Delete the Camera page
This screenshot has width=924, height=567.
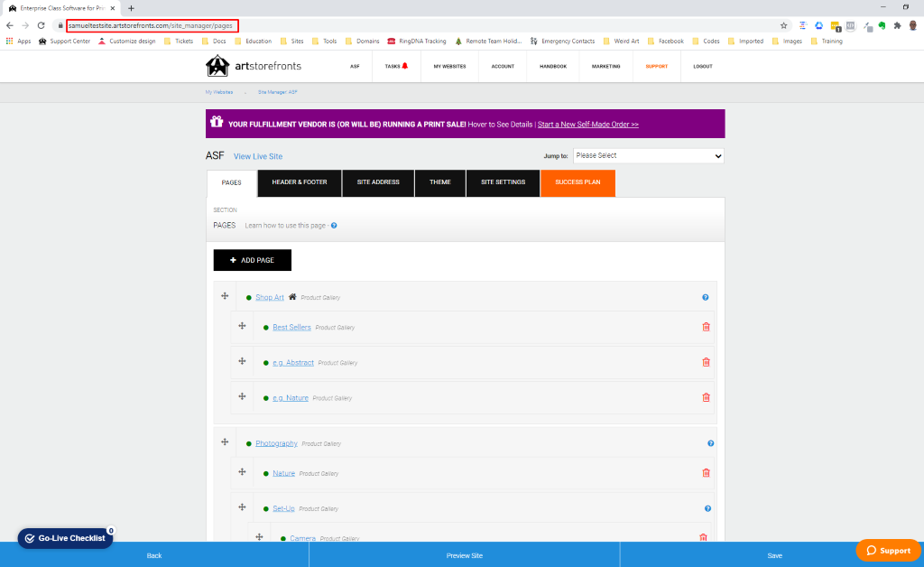tap(703, 537)
